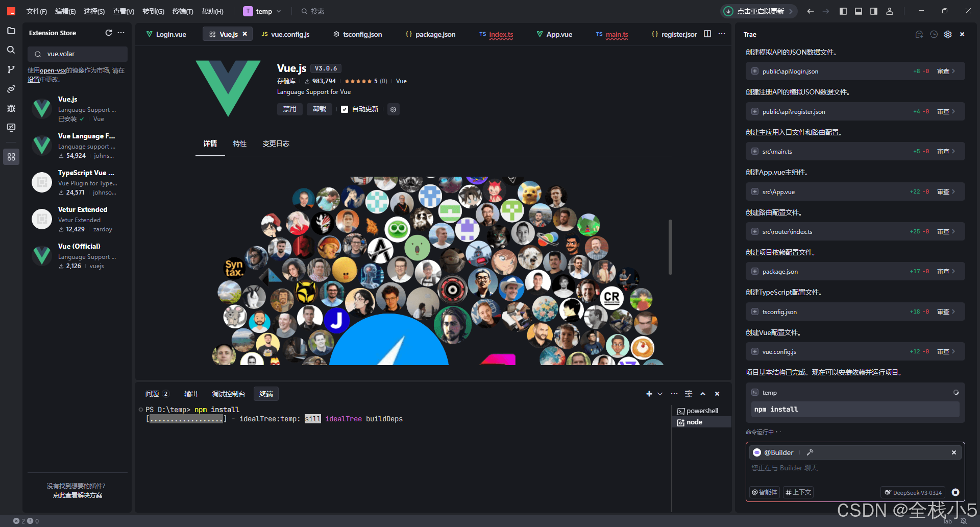The image size is (980, 527).
Task: Click the Disable extension button
Action: [x=290, y=109]
